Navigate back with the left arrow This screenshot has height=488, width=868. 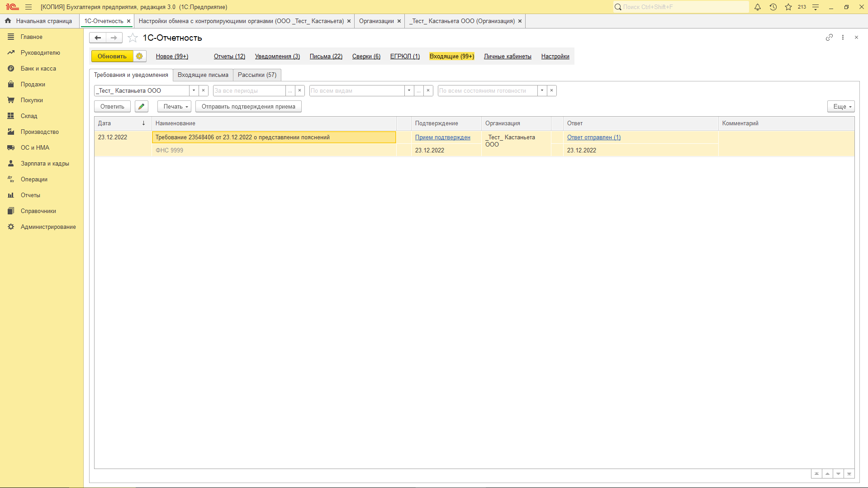98,38
